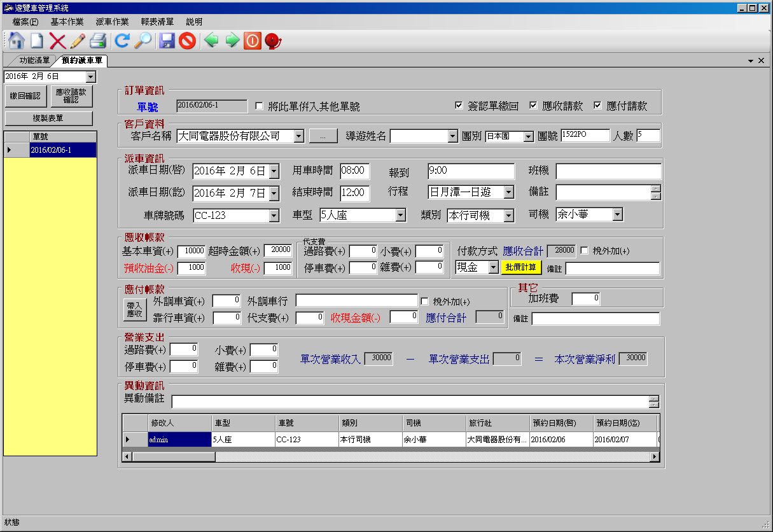773x532 pixels.
Task: Switch to the 功能清單 tab
Action: pos(33,60)
